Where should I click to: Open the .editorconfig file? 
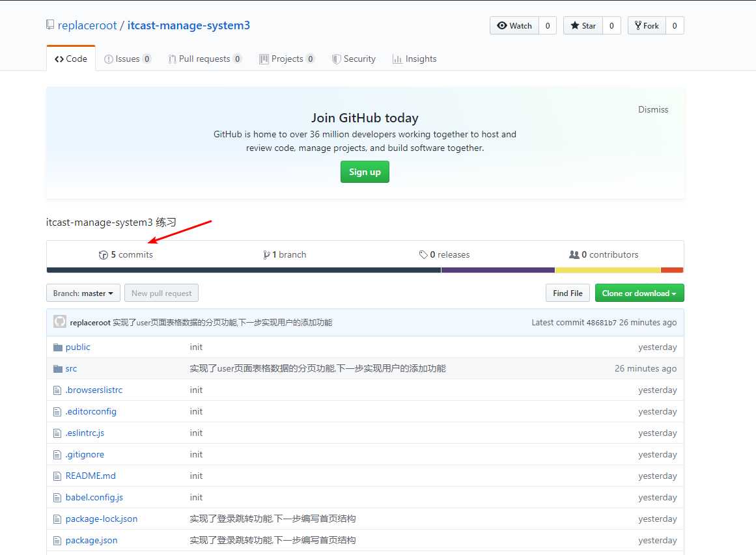[x=91, y=411]
